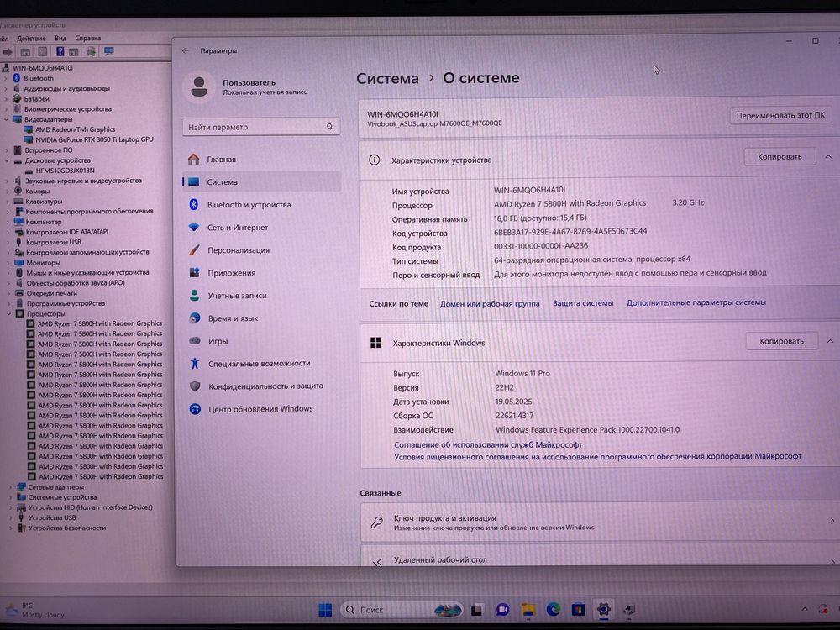Open Время и язык in Settings sidebar
Image resolution: width=840 pixels, height=630 pixels.
[261, 318]
